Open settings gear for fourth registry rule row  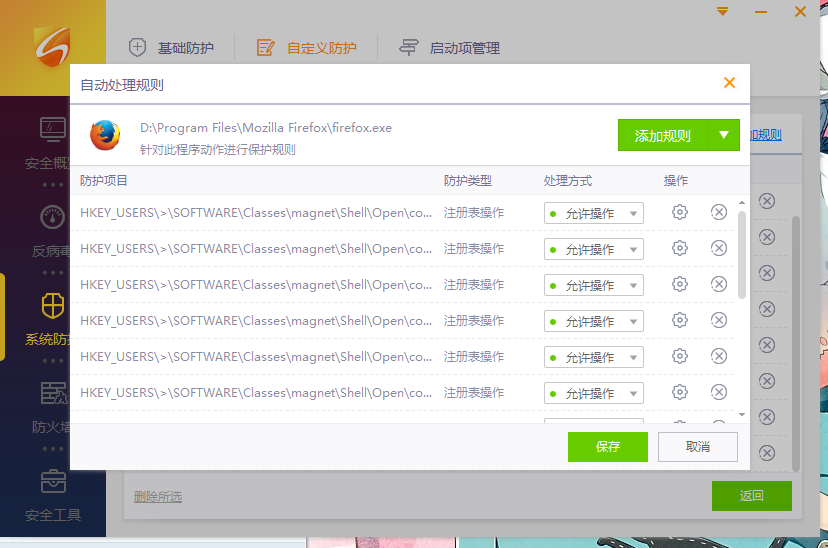tap(680, 320)
